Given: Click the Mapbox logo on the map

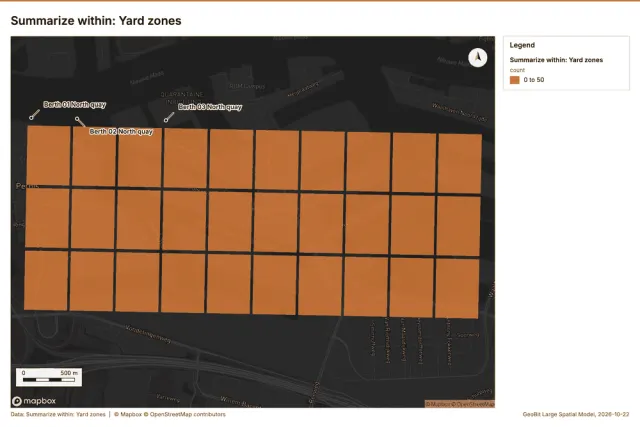Looking at the screenshot, I should (34, 401).
